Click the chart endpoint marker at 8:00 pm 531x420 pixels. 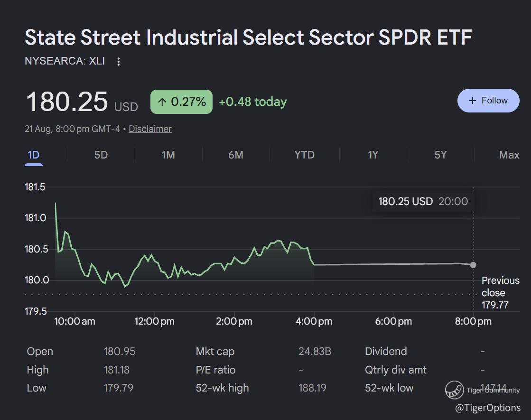[473, 265]
